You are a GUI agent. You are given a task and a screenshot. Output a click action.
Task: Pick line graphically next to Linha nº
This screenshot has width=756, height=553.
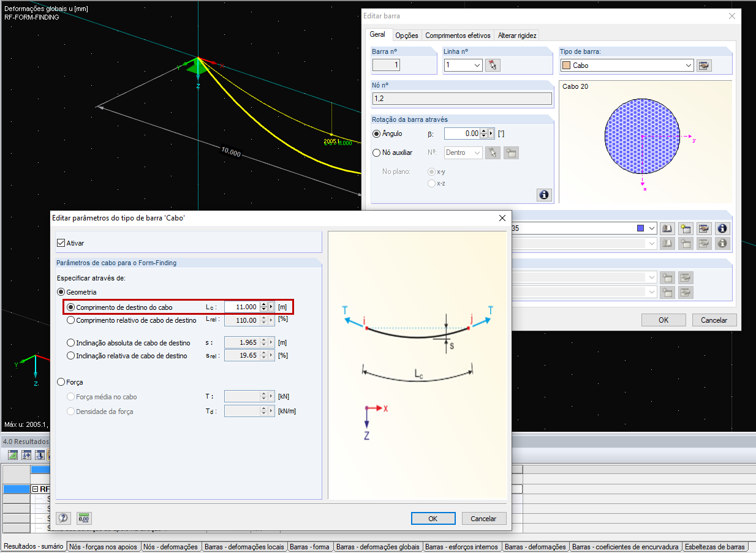pyautogui.click(x=493, y=66)
